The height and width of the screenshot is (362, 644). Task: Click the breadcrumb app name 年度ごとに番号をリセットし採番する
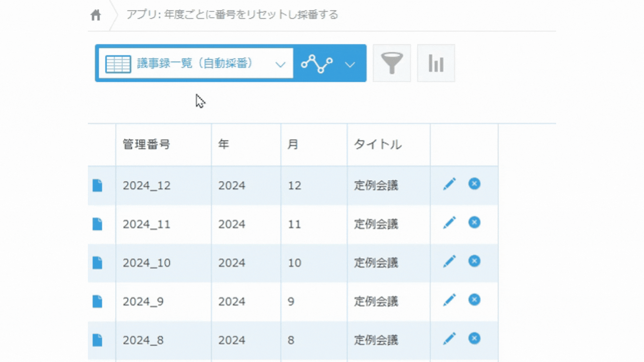point(251,15)
